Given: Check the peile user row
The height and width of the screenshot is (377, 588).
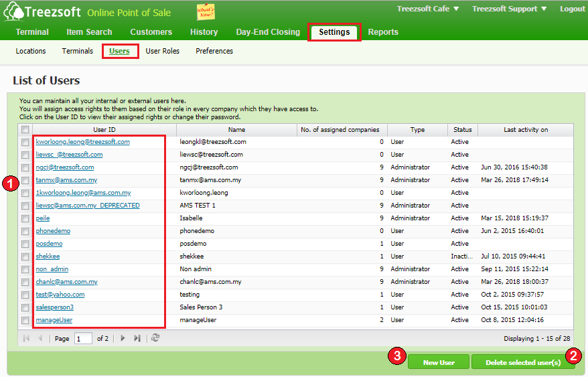Looking at the screenshot, I should click(25, 219).
